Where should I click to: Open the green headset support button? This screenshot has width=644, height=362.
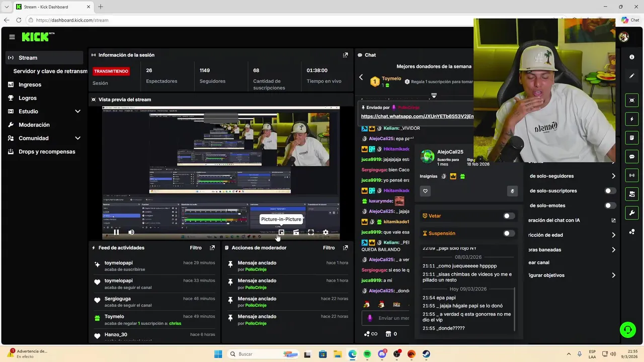(x=627, y=330)
